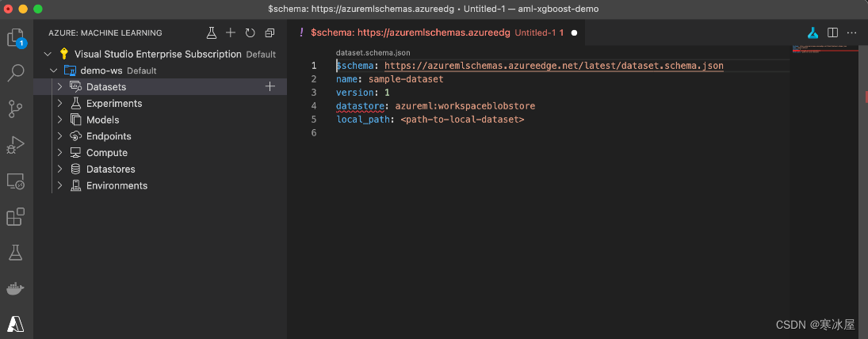This screenshot has width=868, height=339.
Task: Select the Compute tree item label
Action: [x=107, y=153]
